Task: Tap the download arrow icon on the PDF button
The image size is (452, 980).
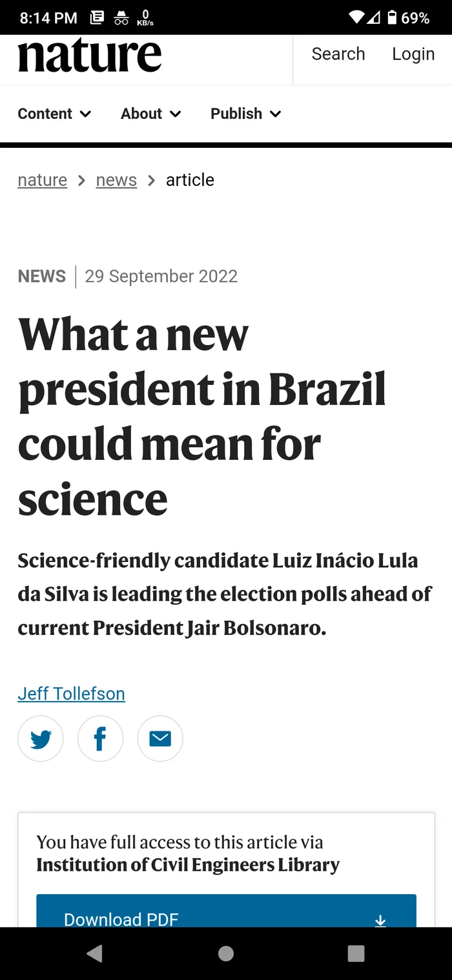Action: 380,920
